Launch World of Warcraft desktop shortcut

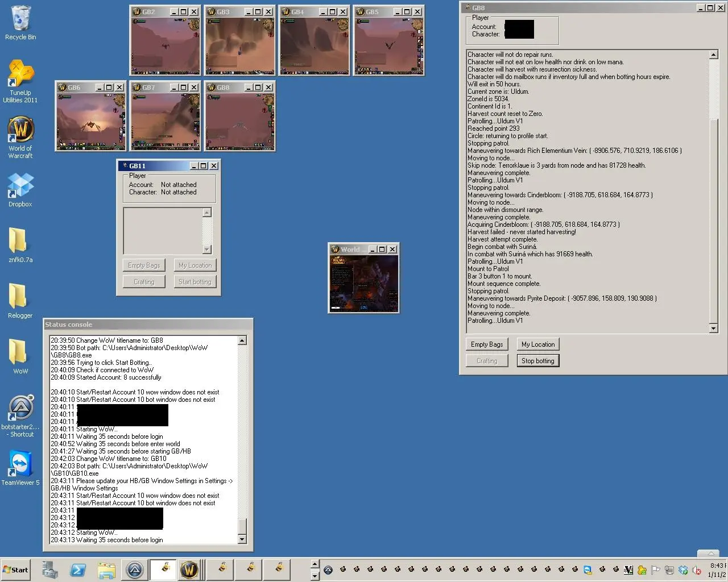click(20, 132)
